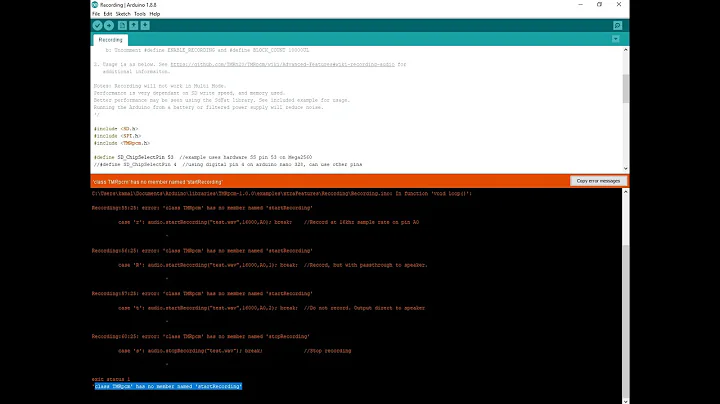The height and width of the screenshot is (404, 720).
Task: Click console scrollbar up arrow
Action: pos(625,192)
